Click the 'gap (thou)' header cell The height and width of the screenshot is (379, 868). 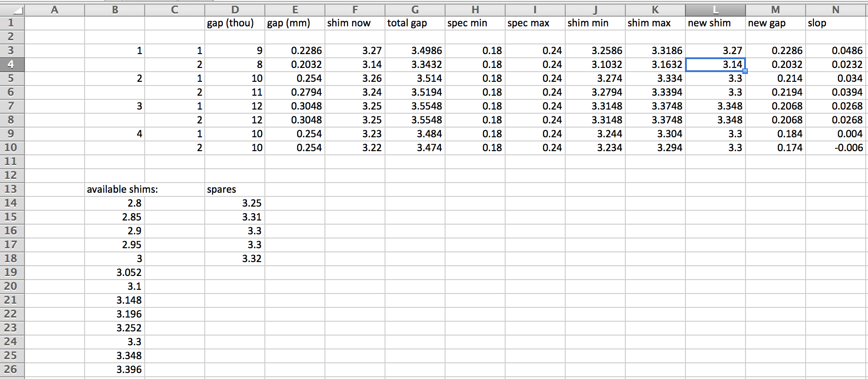pos(234,23)
